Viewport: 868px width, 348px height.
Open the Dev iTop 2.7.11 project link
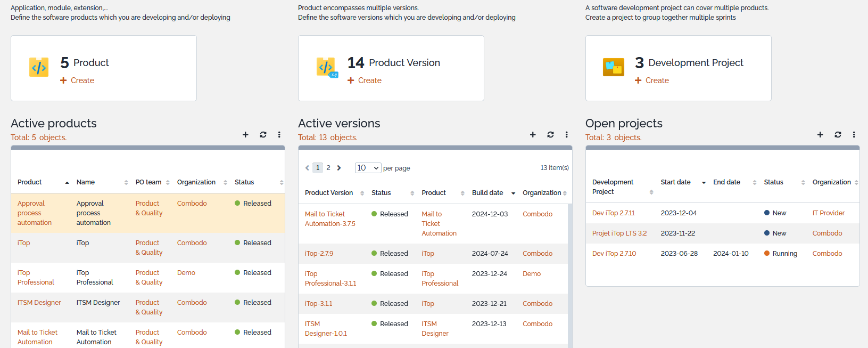[x=613, y=213]
